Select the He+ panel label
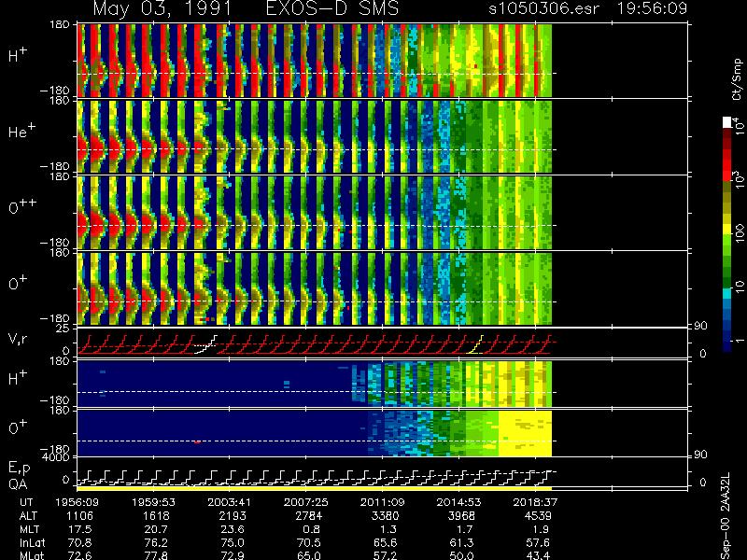The width and height of the screenshot is (747, 560). point(23,131)
